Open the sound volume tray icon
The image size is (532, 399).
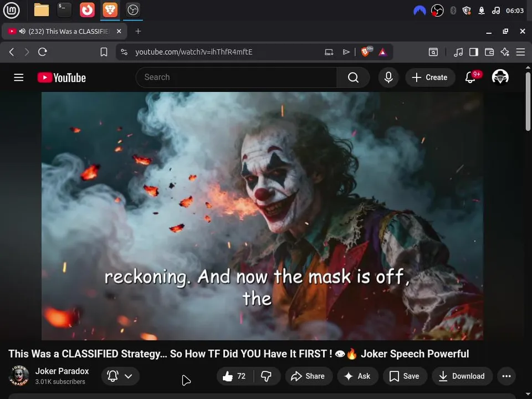pyautogui.click(x=495, y=11)
